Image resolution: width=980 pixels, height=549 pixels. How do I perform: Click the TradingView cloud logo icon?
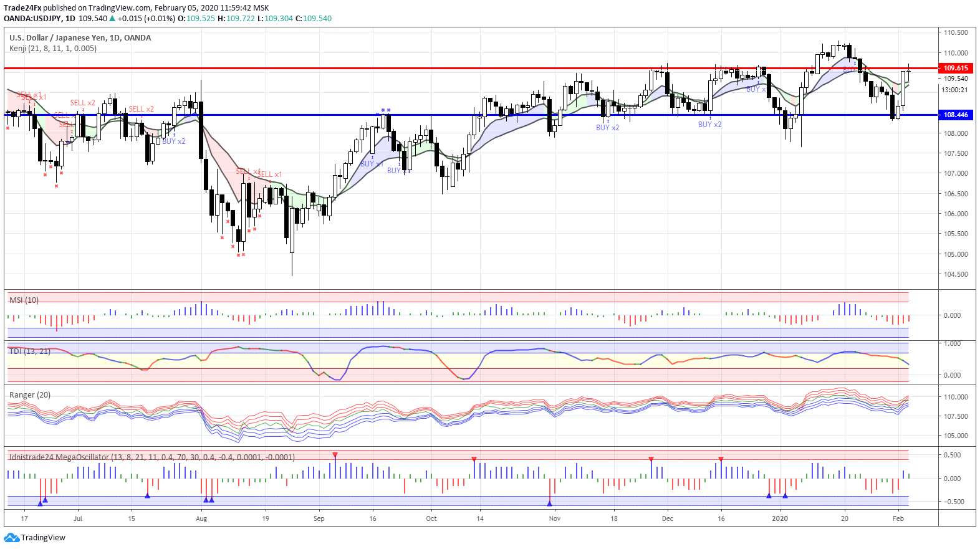(11, 537)
